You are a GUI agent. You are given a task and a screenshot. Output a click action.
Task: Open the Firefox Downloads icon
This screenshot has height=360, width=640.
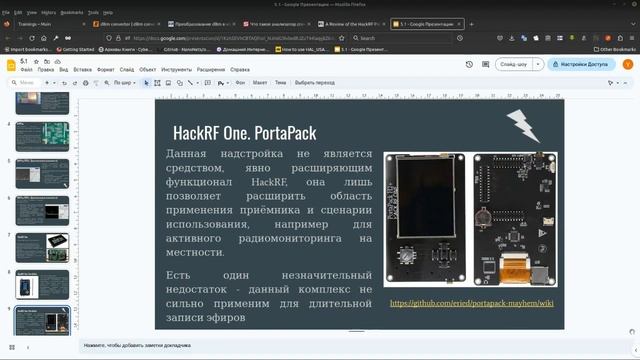pyautogui.click(x=511, y=38)
